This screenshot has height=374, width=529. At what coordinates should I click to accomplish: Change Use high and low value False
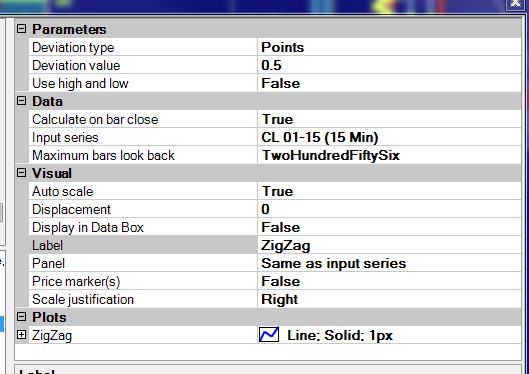pos(389,83)
